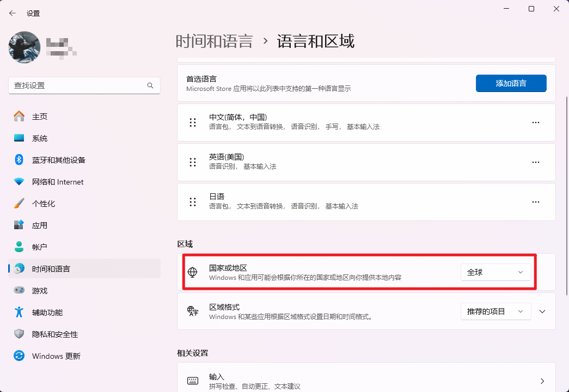Click the 区域格式 translation icon

192,311
